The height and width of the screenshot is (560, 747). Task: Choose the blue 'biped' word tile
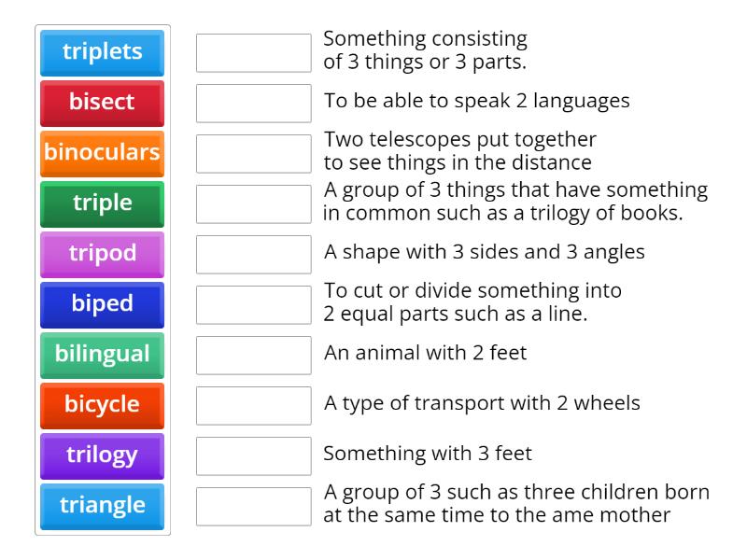click(103, 304)
